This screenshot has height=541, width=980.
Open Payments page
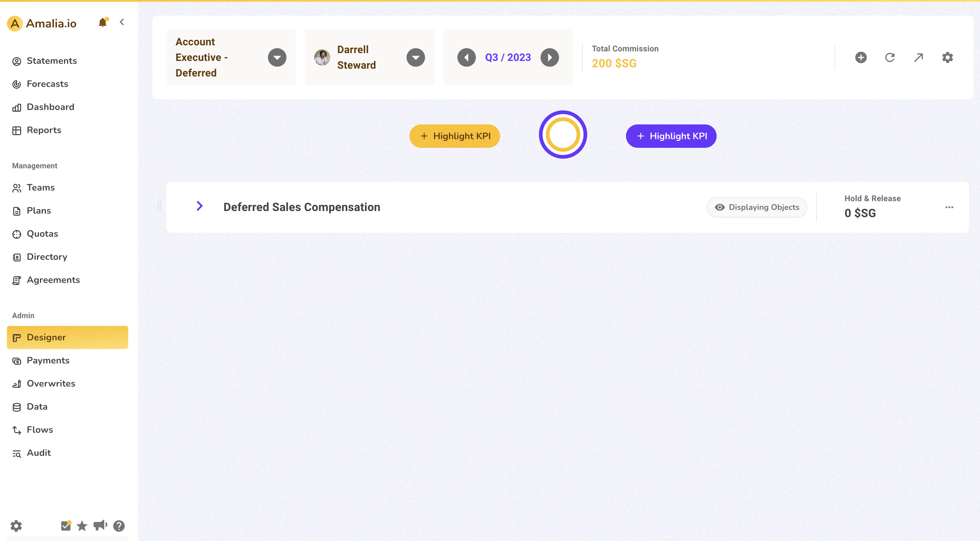[x=67, y=361]
